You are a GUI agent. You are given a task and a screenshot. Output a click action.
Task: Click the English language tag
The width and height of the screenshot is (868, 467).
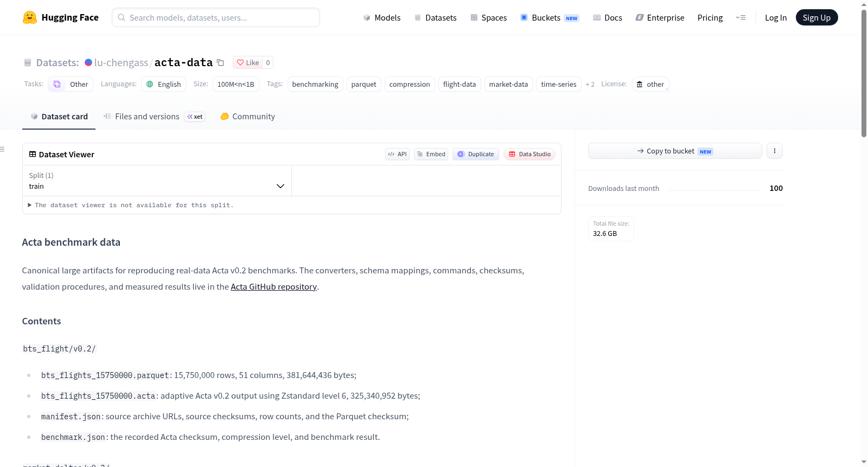(163, 84)
